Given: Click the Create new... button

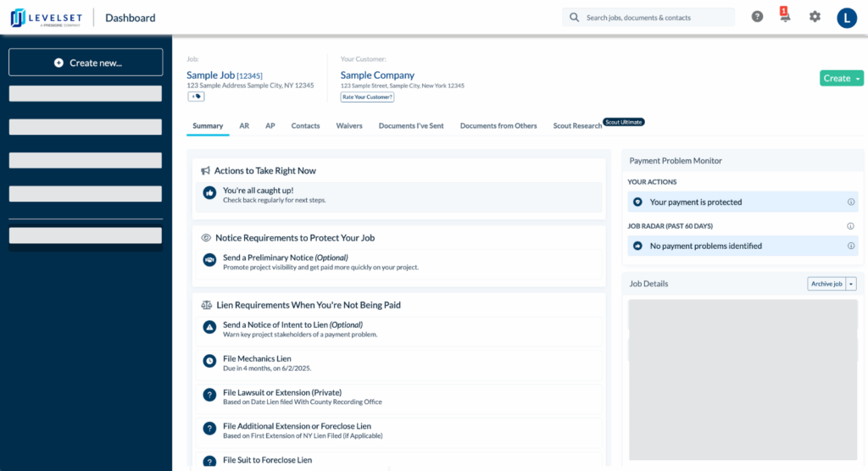Looking at the screenshot, I should [x=86, y=63].
